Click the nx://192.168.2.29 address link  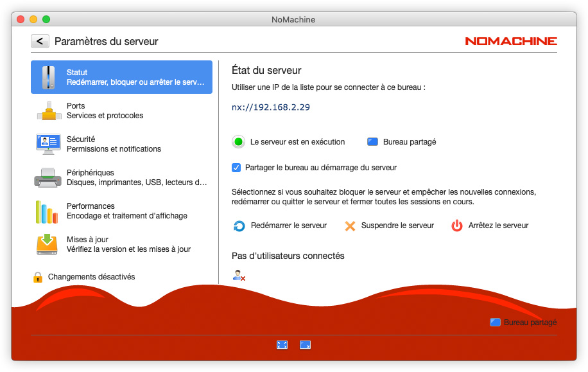pyautogui.click(x=270, y=107)
